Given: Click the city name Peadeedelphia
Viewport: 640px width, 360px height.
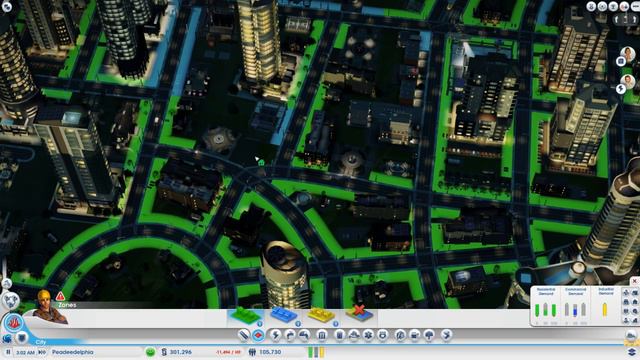Looking at the screenshot, I should pos(72,352).
